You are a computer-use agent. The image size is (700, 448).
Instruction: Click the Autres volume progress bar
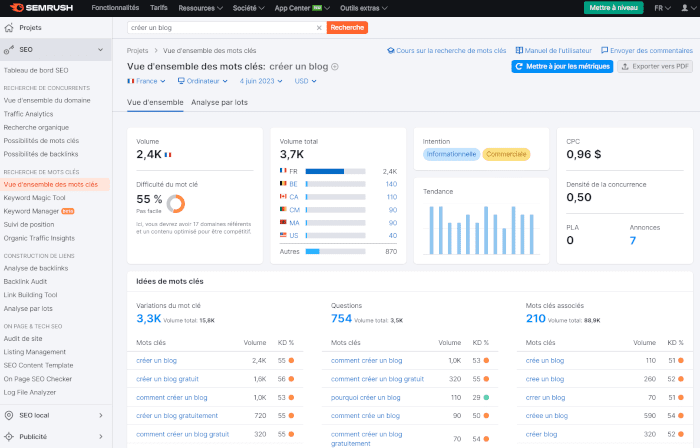pos(335,252)
